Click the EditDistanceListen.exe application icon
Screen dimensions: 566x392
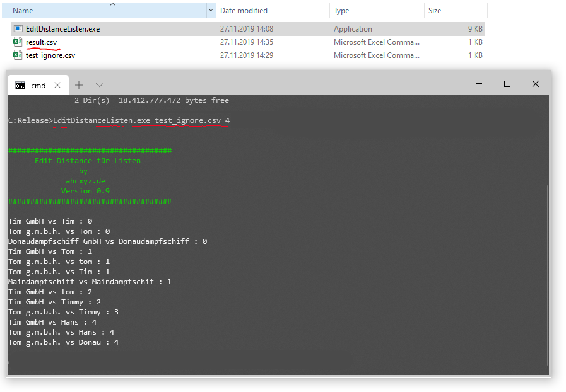tap(18, 29)
